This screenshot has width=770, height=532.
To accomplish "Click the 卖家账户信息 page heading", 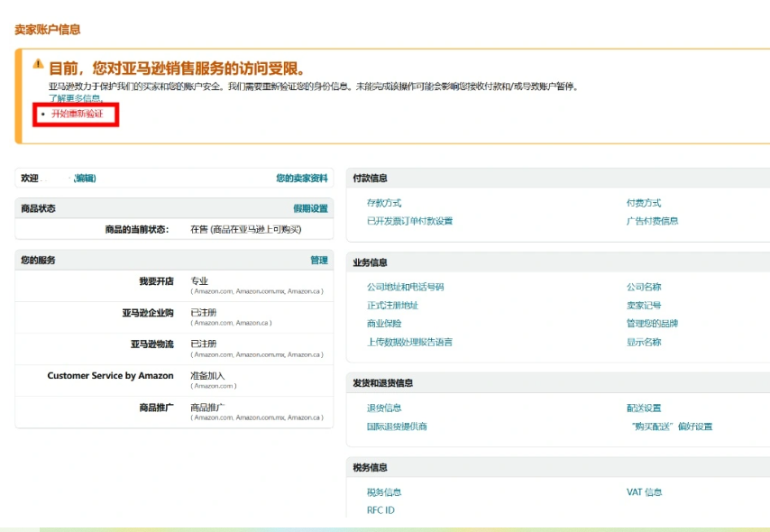I will click(x=48, y=30).
